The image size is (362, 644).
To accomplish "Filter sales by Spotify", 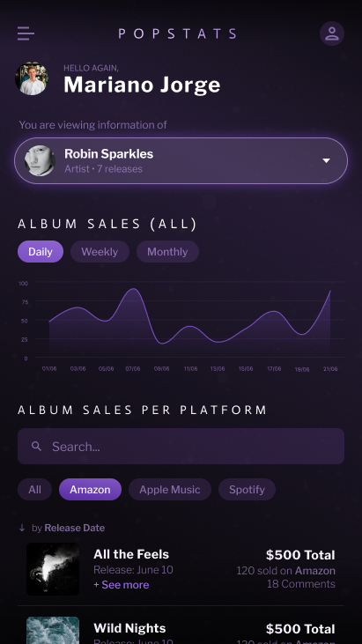I will tap(247, 489).
